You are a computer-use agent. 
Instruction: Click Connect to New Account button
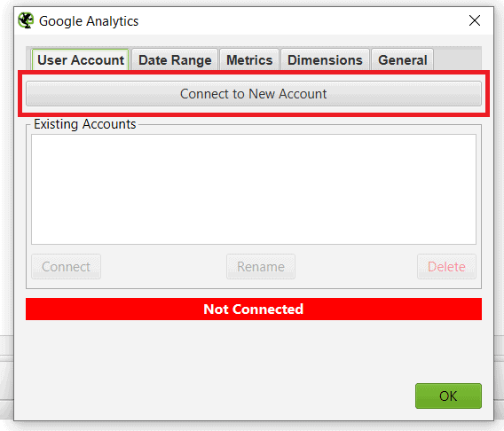(x=254, y=94)
